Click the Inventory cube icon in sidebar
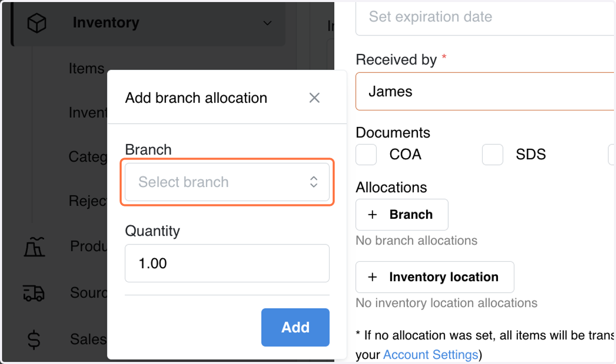 36,23
